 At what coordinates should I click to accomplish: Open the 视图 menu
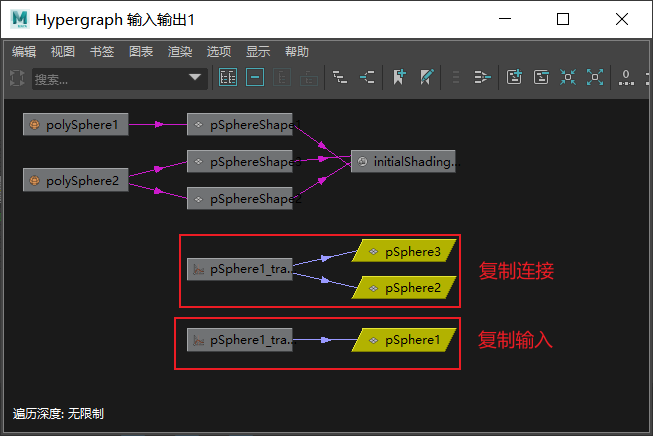click(63, 52)
